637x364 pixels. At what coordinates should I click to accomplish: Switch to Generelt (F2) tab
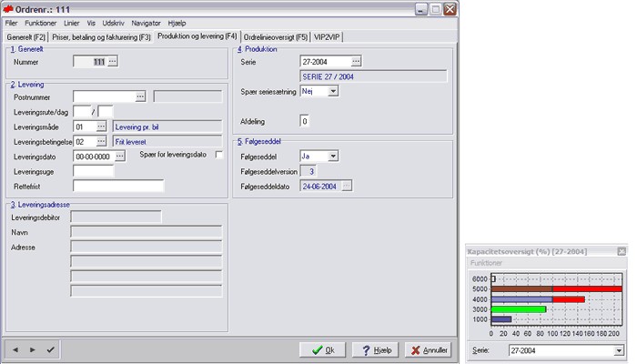[x=26, y=36]
